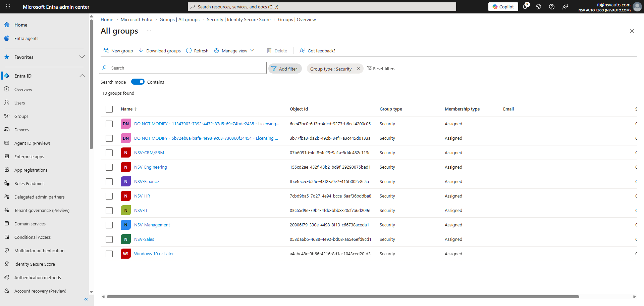Click the Refresh toolbar button
644x306 pixels.
coord(197,51)
